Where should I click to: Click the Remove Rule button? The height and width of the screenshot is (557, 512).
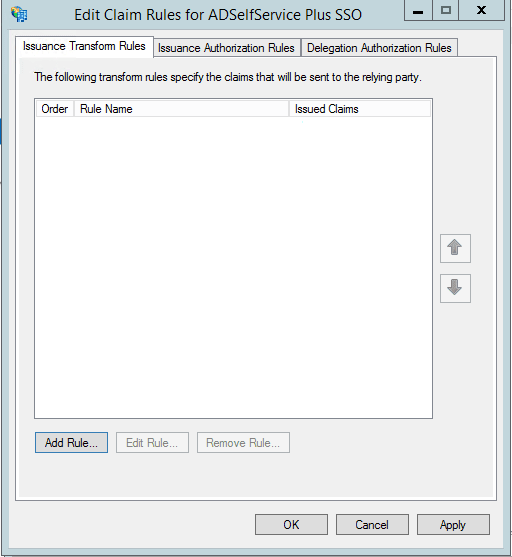243,443
